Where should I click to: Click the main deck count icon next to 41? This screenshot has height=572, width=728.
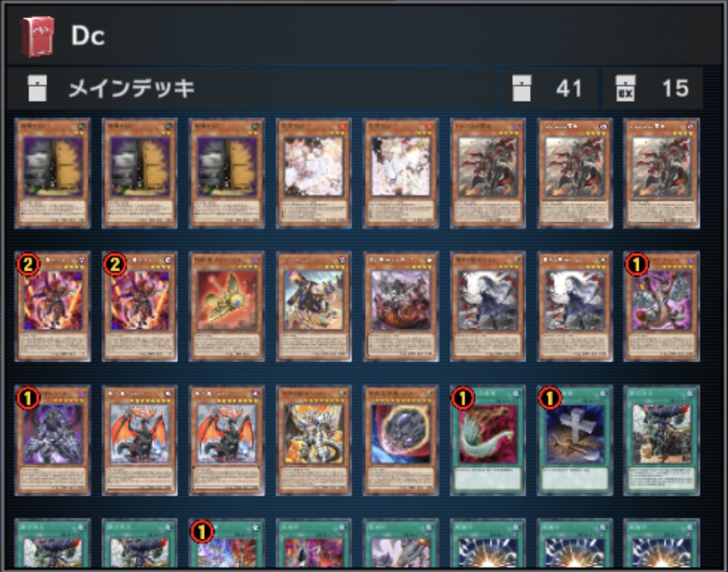pos(521,88)
